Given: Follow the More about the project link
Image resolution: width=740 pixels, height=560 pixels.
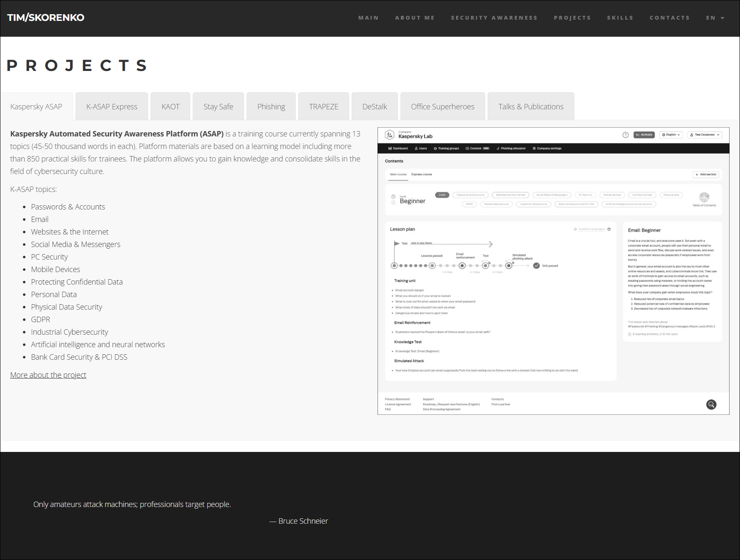Looking at the screenshot, I should coord(48,375).
